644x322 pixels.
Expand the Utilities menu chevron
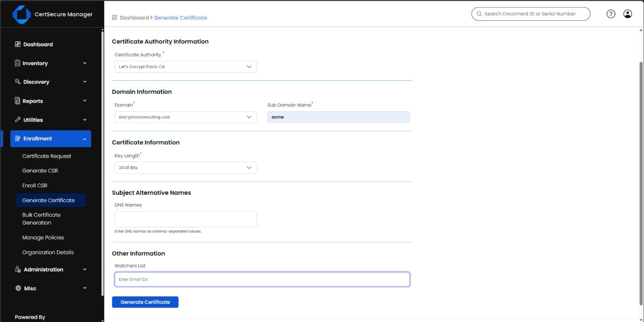(x=85, y=120)
